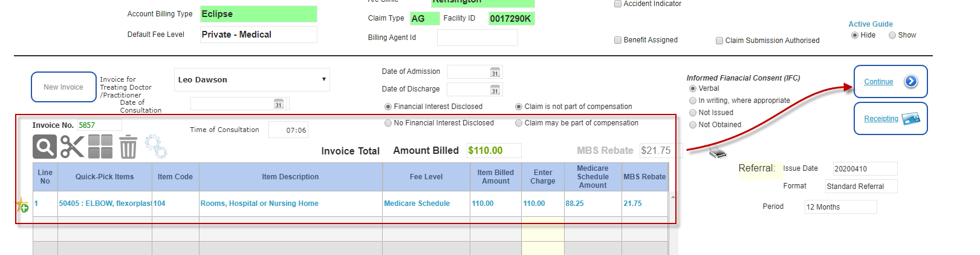Screen dimensions: 980x255
Task: Click the Line No column header
Action: click(x=45, y=177)
